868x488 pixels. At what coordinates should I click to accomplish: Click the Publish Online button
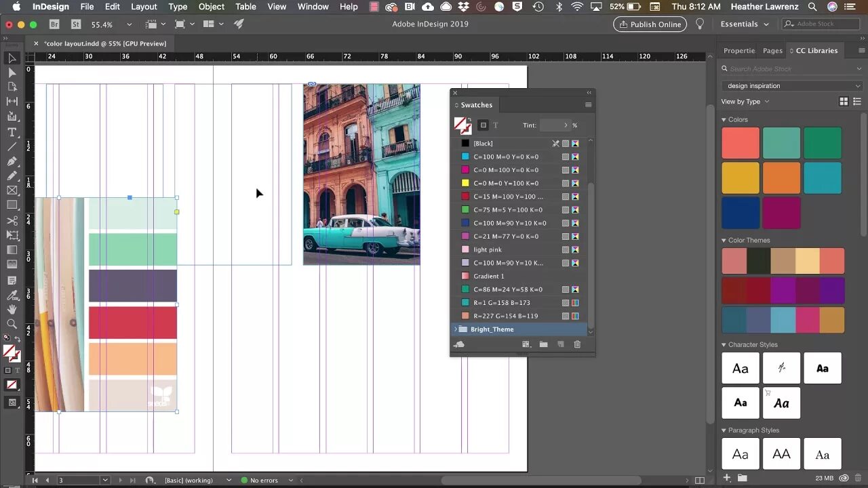pos(650,24)
